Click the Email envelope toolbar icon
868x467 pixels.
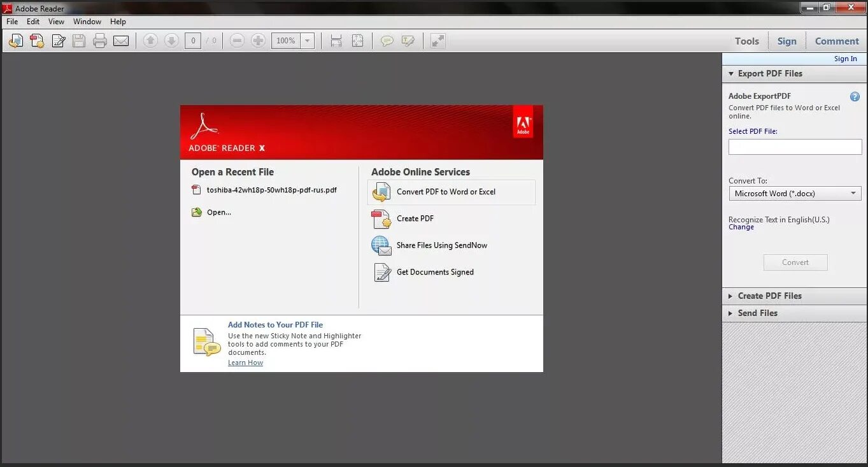121,41
